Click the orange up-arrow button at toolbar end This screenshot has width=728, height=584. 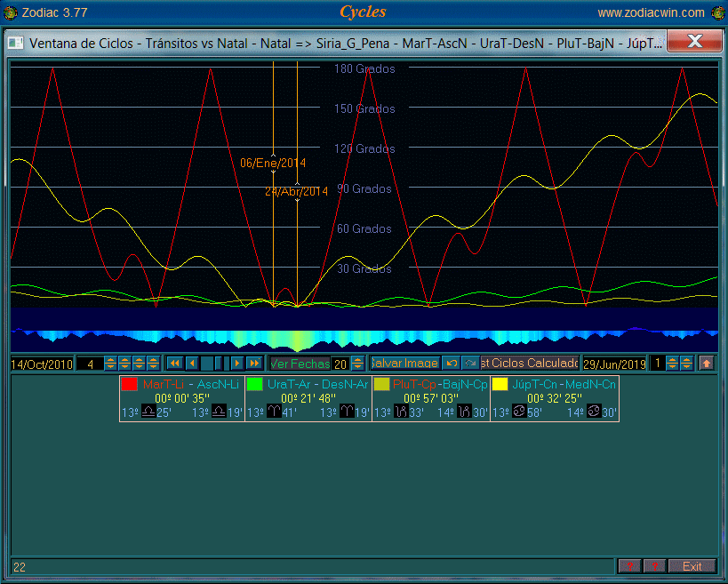pos(706,364)
